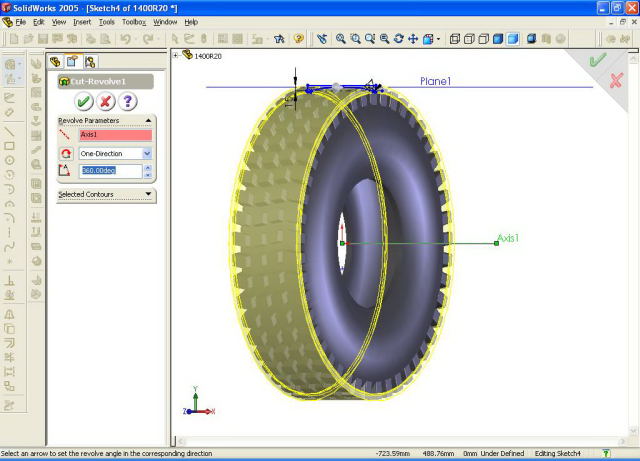This screenshot has height=461, width=640.
Task: Click the 360.00deg angle input field
Action: pyautogui.click(x=110, y=171)
